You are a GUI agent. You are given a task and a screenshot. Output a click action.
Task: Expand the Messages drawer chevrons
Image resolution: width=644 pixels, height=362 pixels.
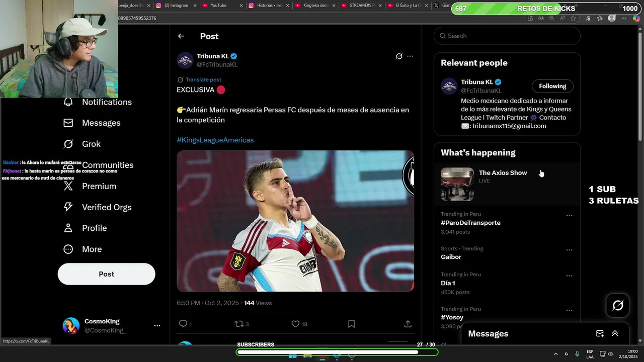coord(615,333)
